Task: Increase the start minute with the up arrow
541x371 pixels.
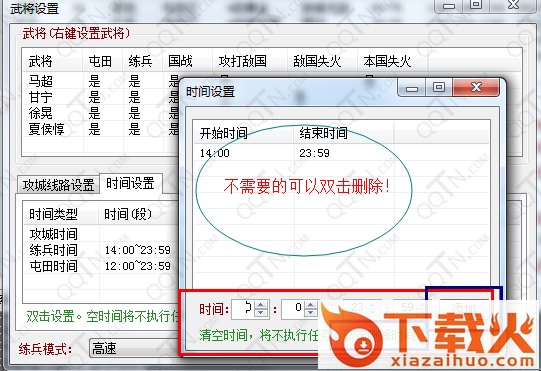Action: pos(311,305)
